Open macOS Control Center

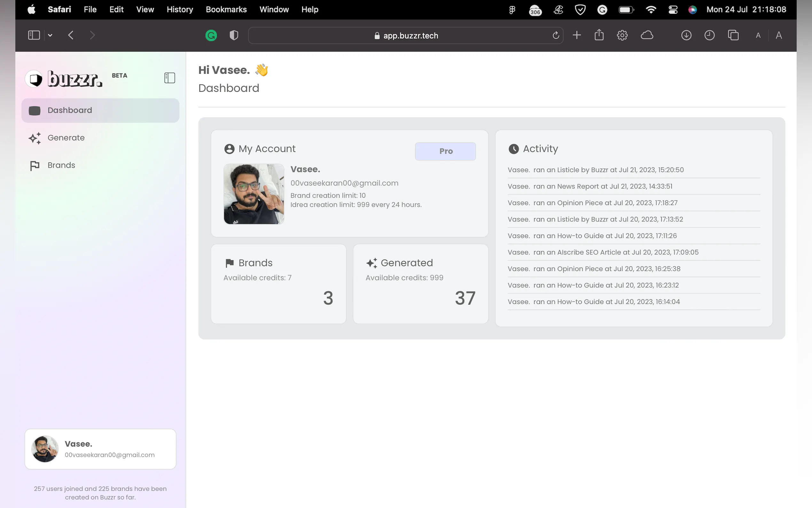click(673, 9)
